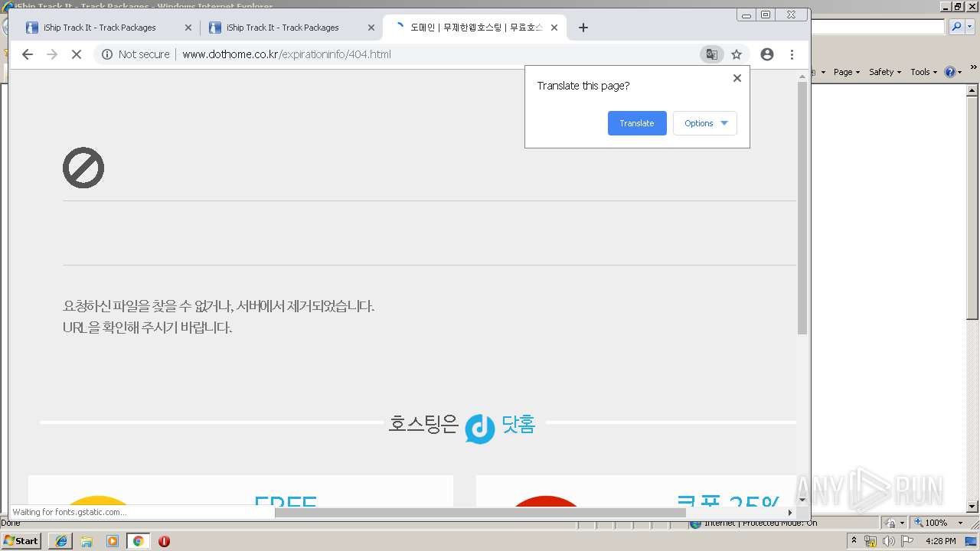Click Chrome's forward arrow
This screenshot has height=551, width=980.
pos(52,54)
